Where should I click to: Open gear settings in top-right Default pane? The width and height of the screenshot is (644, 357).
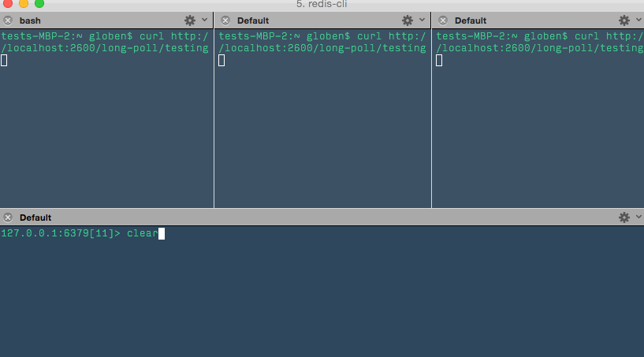click(624, 20)
